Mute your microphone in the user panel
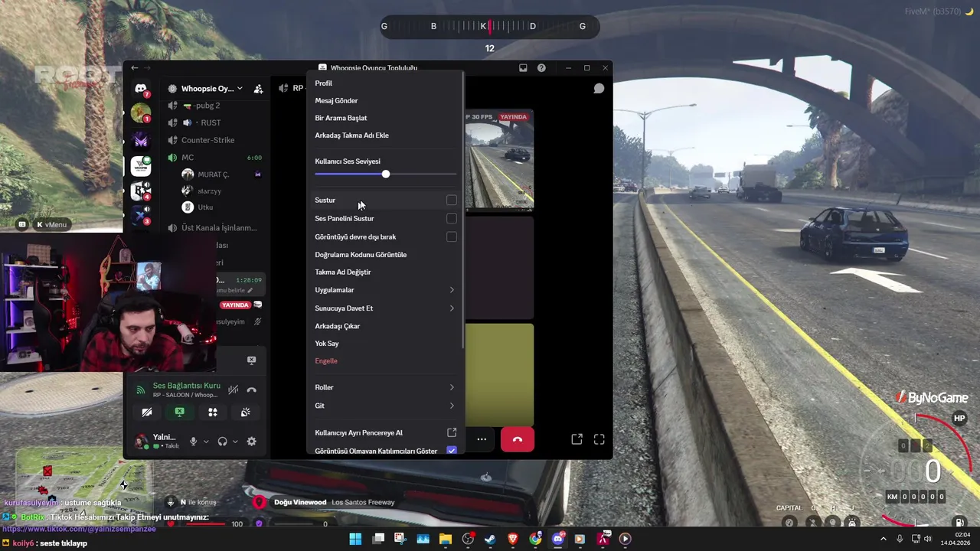Image resolution: width=980 pixels, height=551 pixels. tap(194, 441)
